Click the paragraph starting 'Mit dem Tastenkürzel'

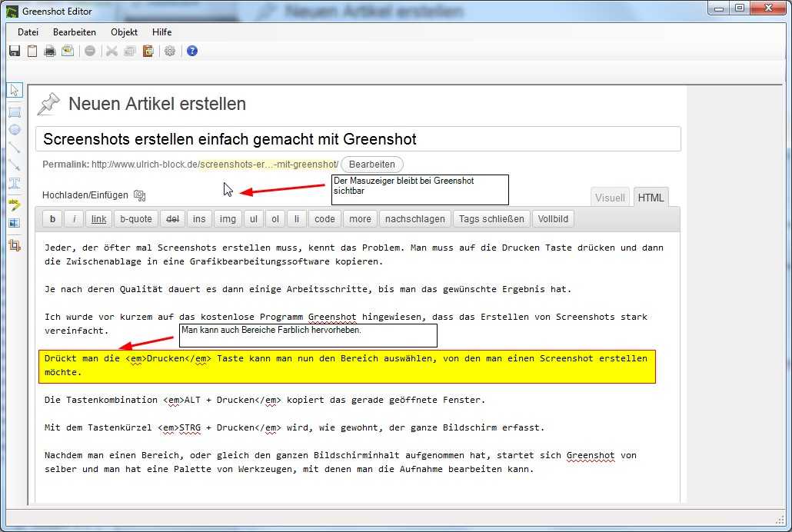pyautogui.click(x=295, y=427)
